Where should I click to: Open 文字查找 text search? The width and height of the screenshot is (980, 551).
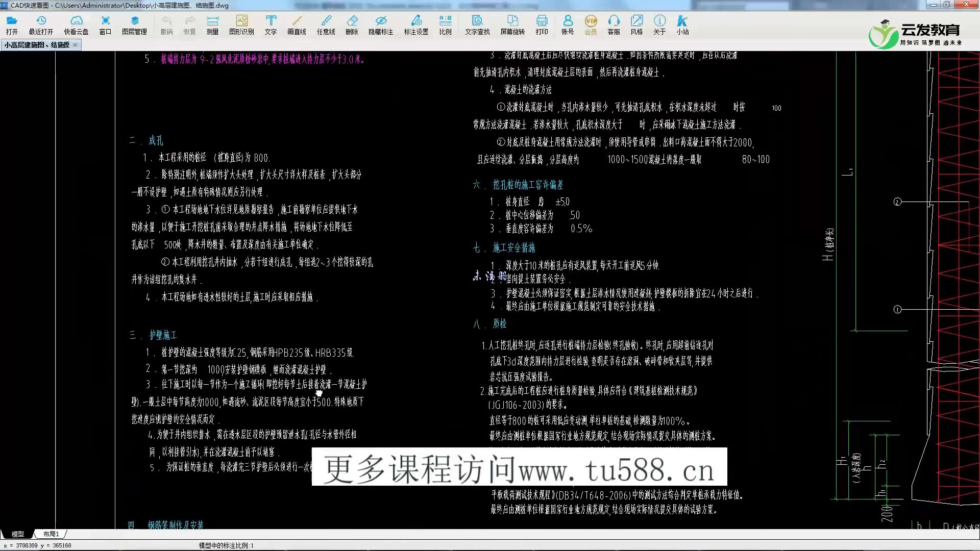pyautogui.click(x=477, y=24)
